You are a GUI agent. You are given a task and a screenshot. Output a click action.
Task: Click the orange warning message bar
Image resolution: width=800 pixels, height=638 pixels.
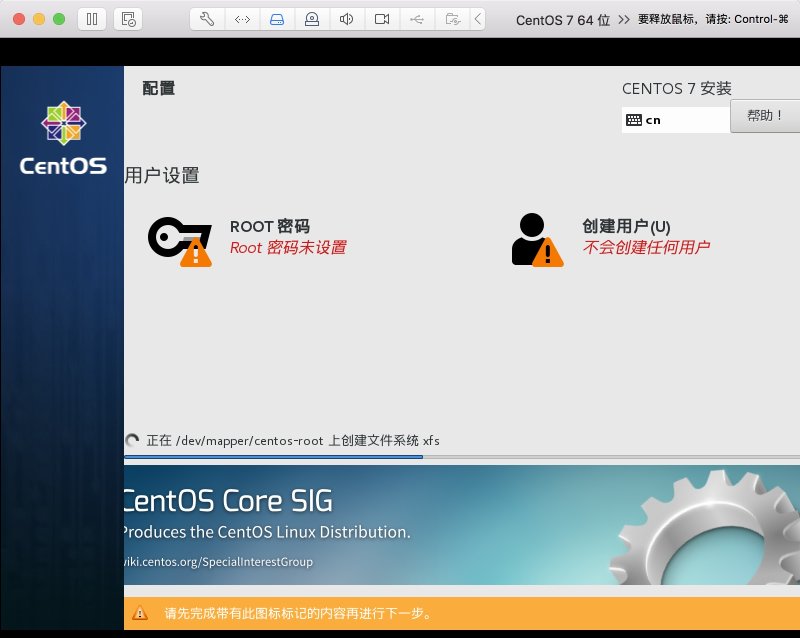pos(462,613)
